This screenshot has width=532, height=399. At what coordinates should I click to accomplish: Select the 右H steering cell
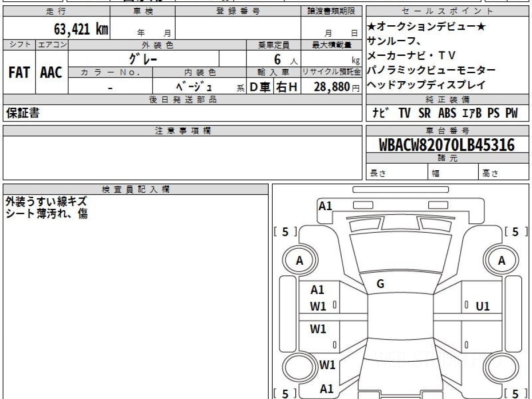287,87
